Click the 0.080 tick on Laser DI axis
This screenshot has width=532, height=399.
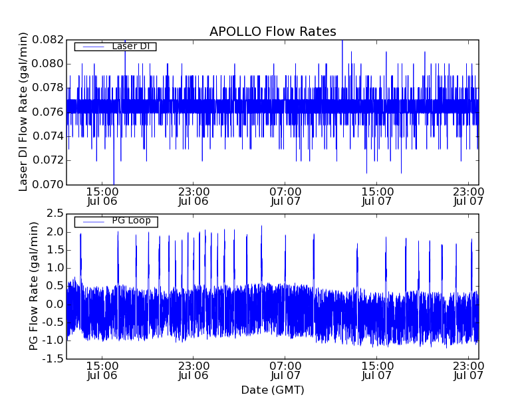[x=48, y=64]
